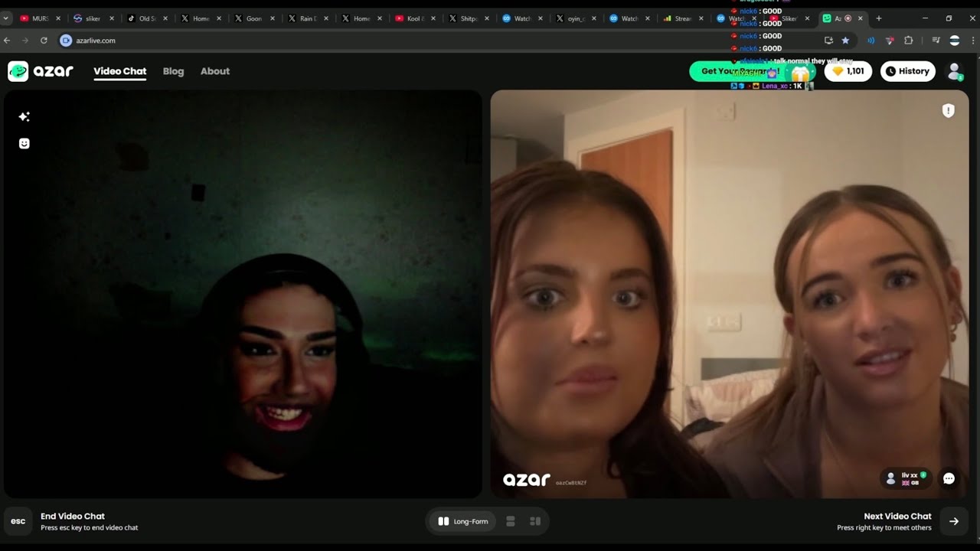The image size is (980, 551).
Task: Click the browser back arrow
Action: pos(8,40)
